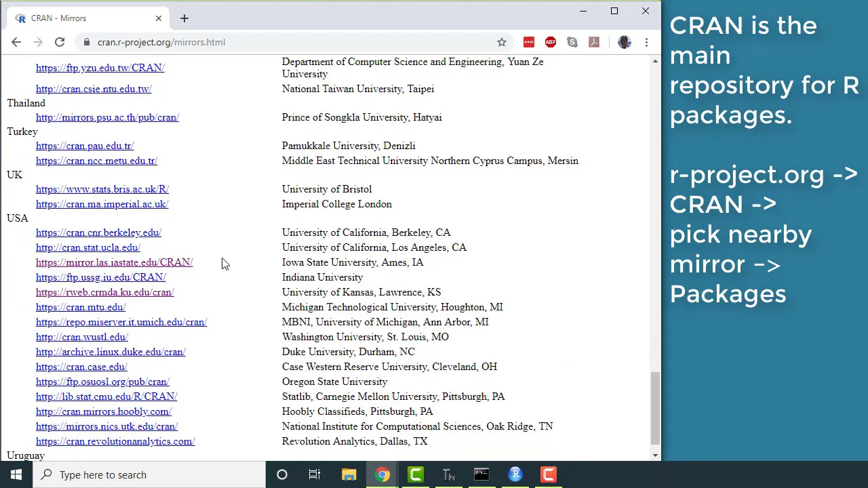The width and height of the screenshot is (868, 488).
Task: Open the Windows Start menu
Action: point(16,474)
